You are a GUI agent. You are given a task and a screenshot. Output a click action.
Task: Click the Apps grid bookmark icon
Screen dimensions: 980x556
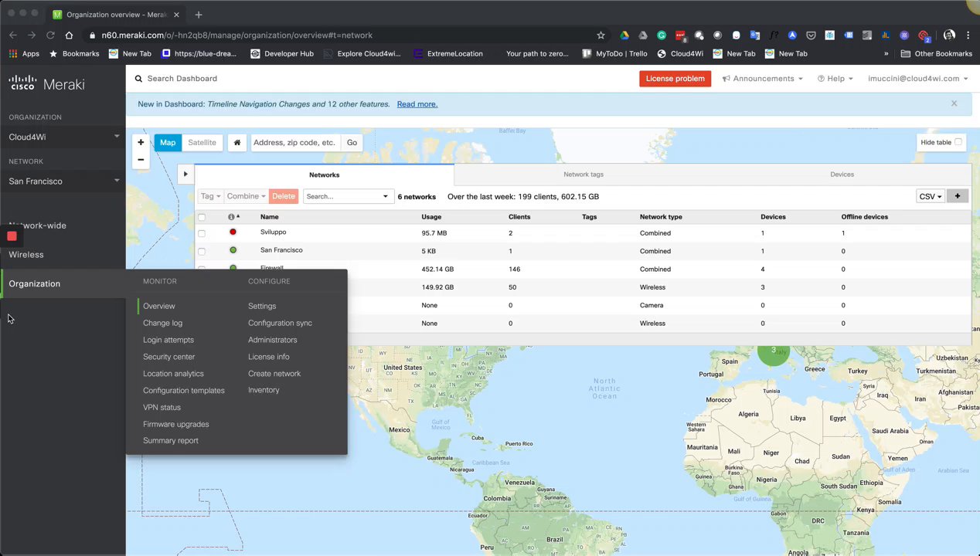[13, 54]
